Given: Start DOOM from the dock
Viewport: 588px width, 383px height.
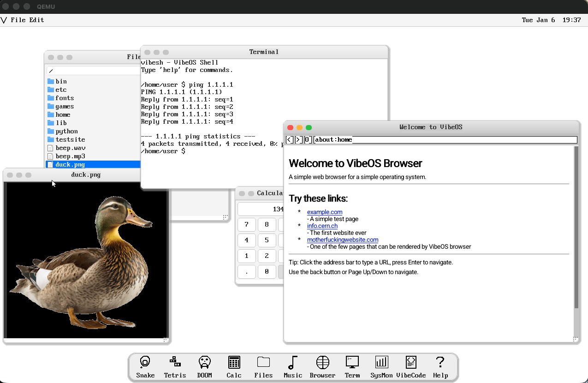Looking at the screenshot, I should [204, 366].
